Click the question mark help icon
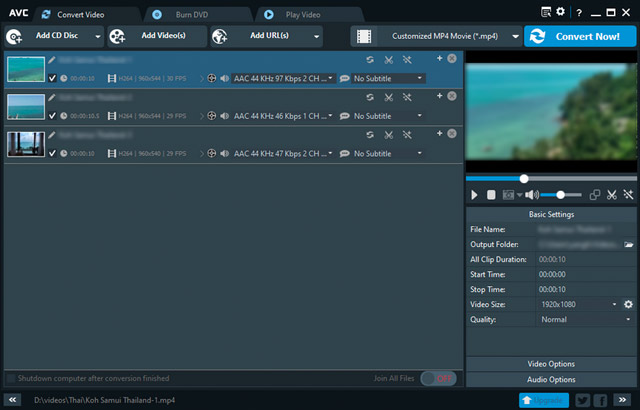The image size is (640, 410). point(579,13)
